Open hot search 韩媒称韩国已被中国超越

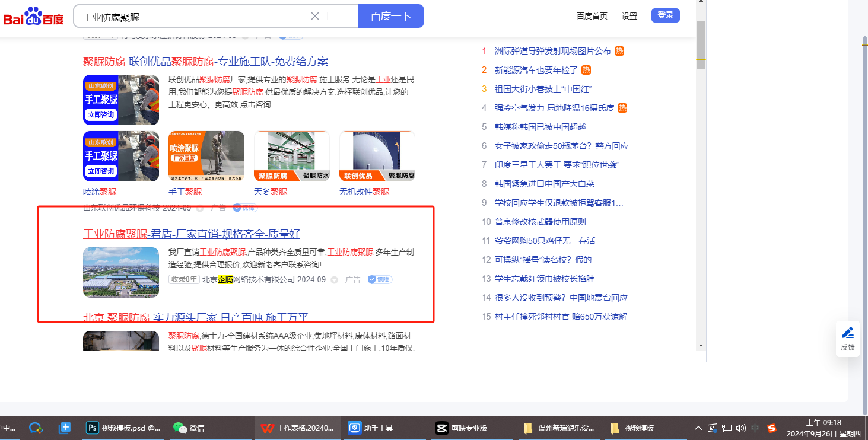(x=540, y=127)
